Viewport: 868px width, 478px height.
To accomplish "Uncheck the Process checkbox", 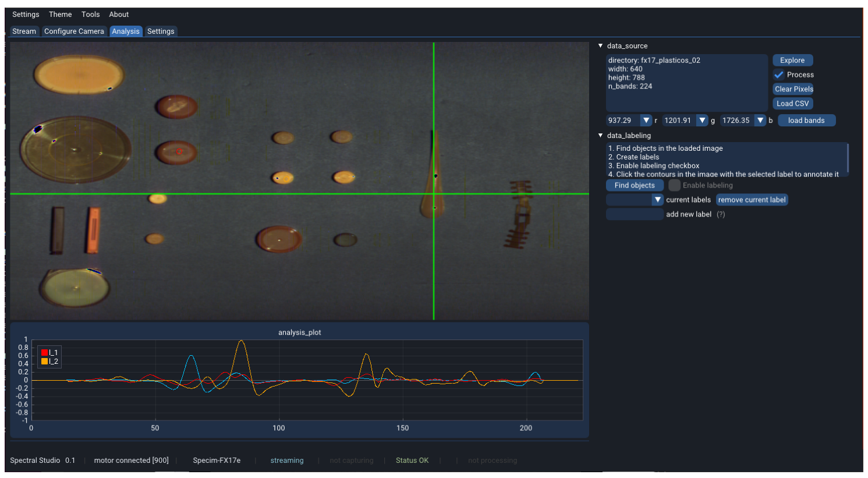I will pos(779,75).
